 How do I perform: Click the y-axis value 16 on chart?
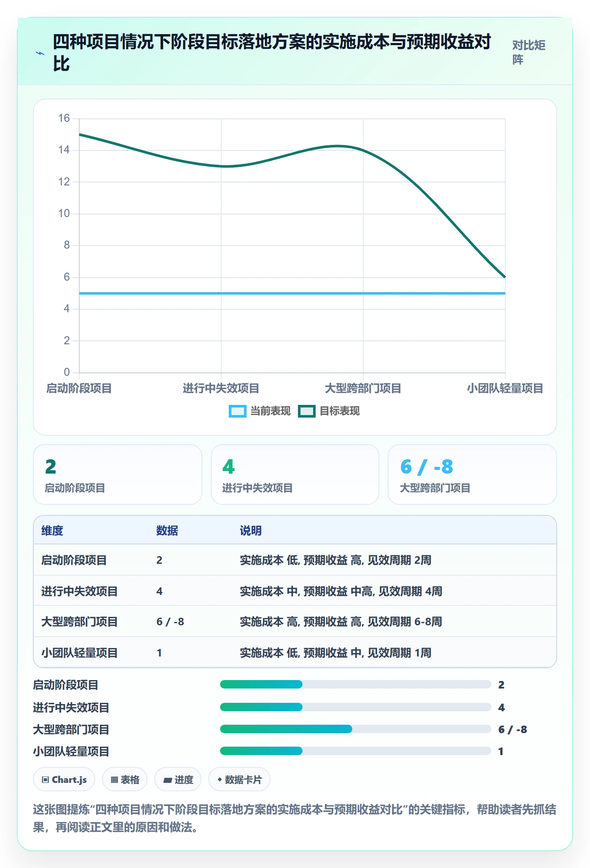tap(64, 118)
